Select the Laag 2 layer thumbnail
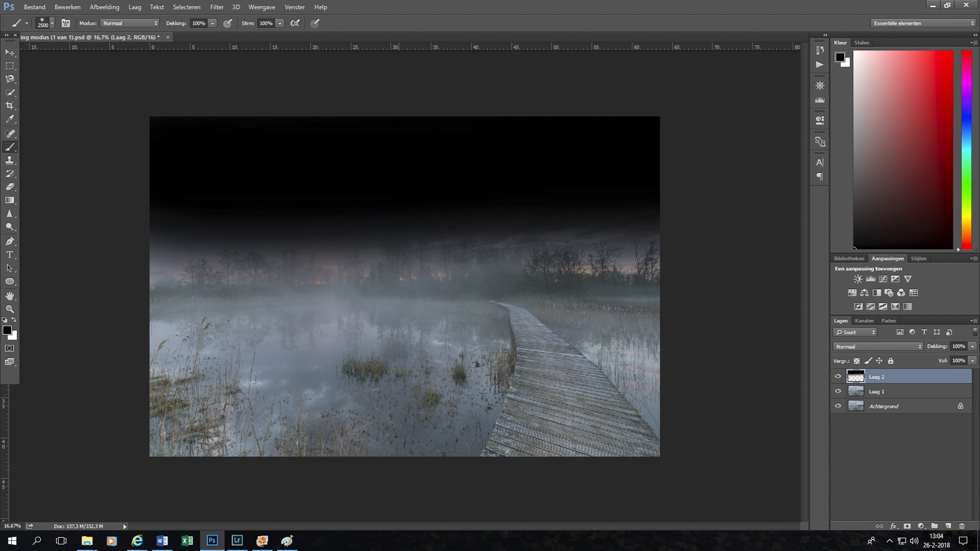This screenshot has height=551, width=980. (856, 377)
